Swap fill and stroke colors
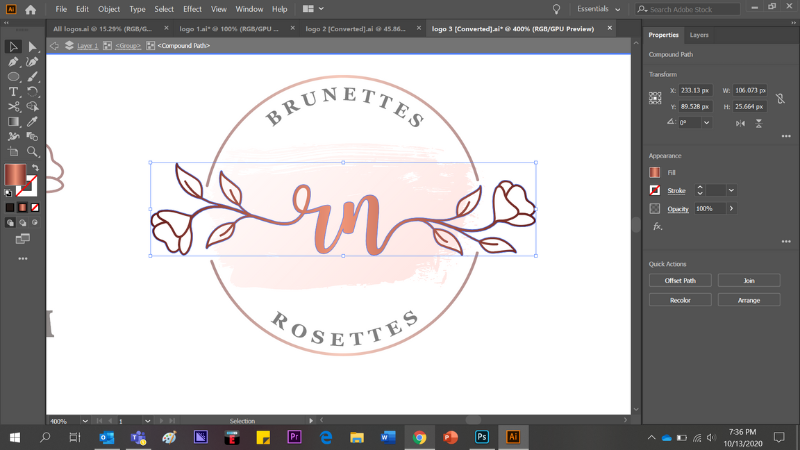 [36, 167]
